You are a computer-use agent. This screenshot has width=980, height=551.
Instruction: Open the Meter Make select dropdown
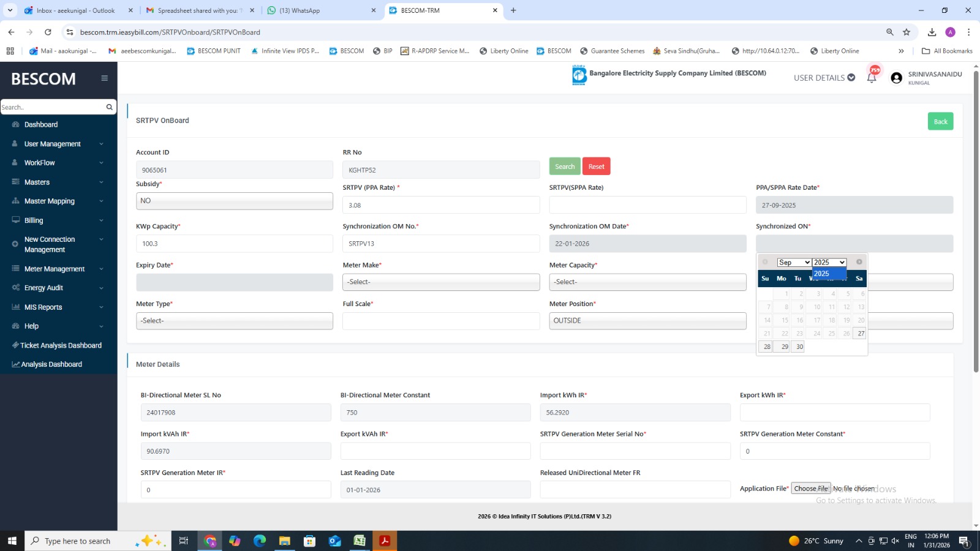(x=441, y=282)
